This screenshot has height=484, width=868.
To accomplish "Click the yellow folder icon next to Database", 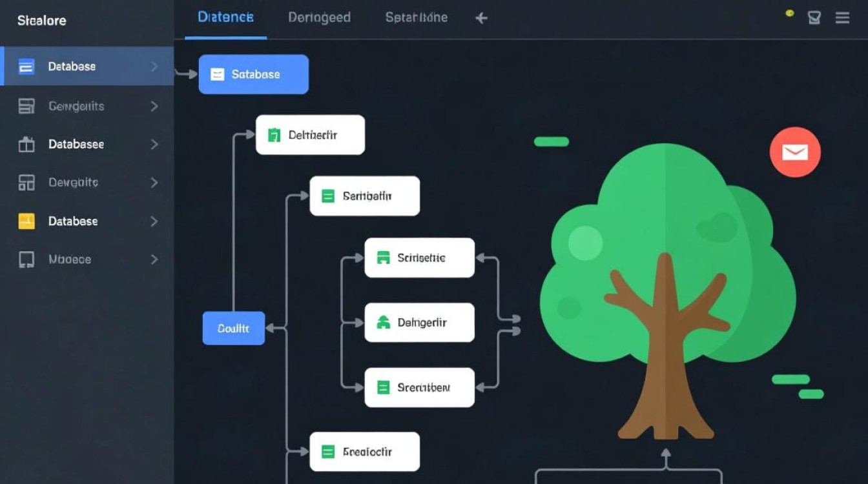I will [26, 221].
